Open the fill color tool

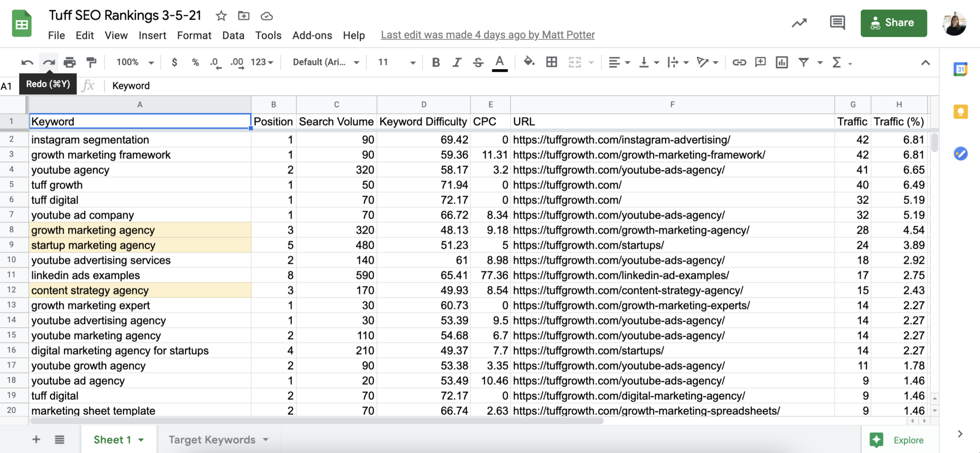(528, 62)
